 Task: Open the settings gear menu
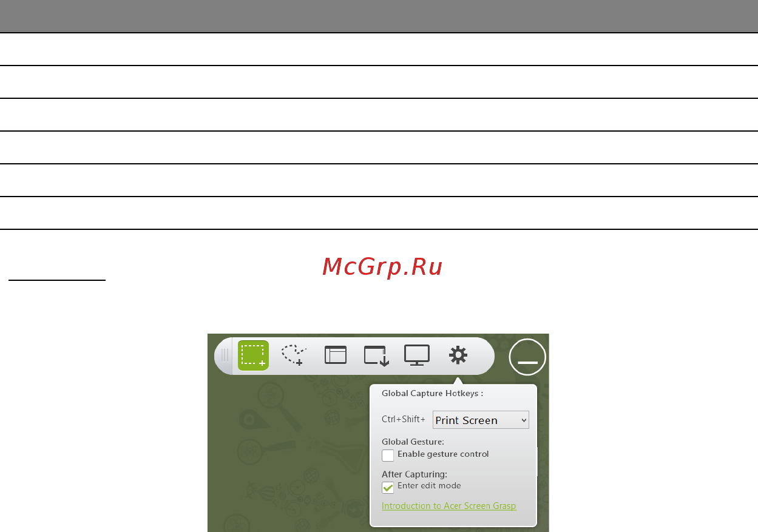point(458,355)
